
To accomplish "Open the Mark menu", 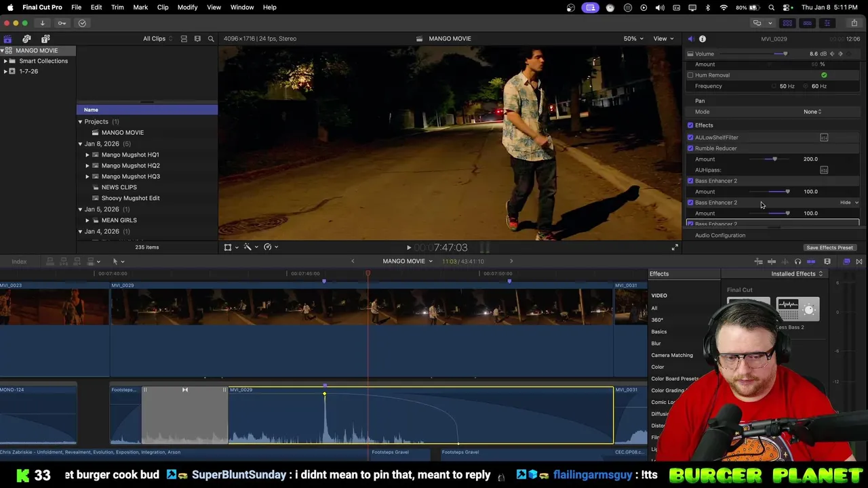I will [x=140, y=7].
